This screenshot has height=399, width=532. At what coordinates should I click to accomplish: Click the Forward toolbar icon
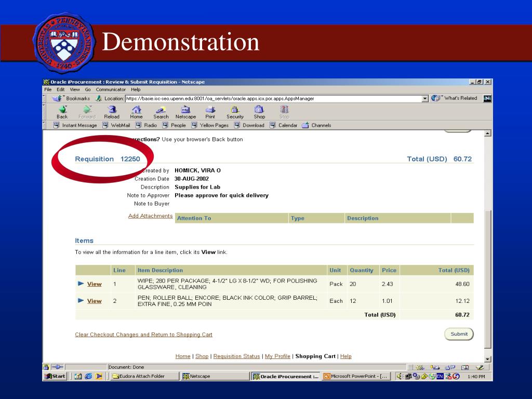[x=87, y=112]
